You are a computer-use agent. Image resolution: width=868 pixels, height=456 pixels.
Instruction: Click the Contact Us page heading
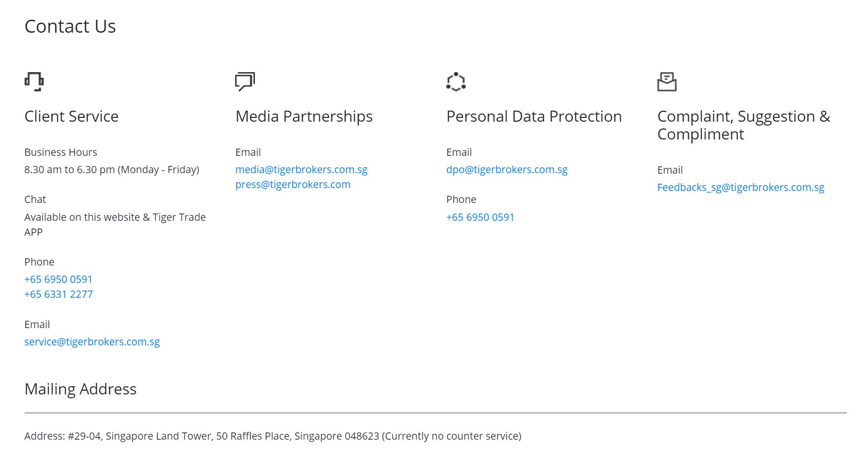[70, 26]
